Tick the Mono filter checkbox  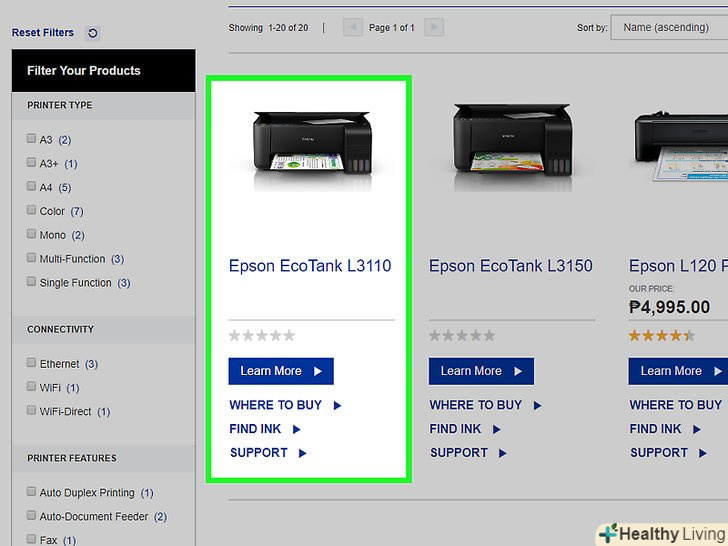[31, 234]
